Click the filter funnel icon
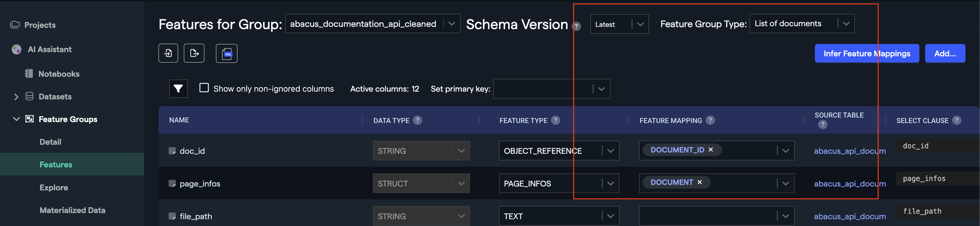This screenshot has width=980, height=226. pos(178,89)
